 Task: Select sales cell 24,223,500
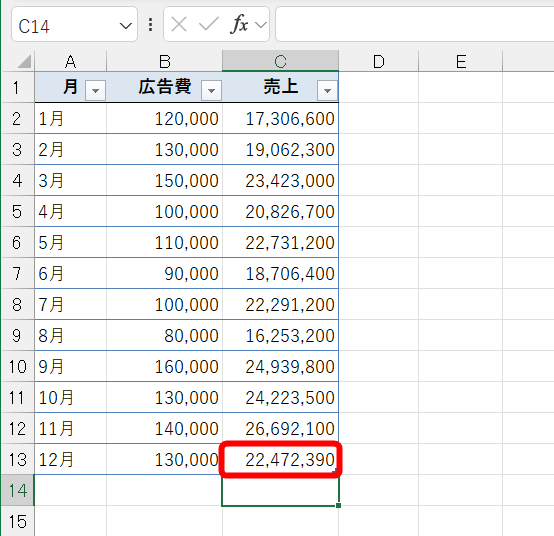point(281,397)
